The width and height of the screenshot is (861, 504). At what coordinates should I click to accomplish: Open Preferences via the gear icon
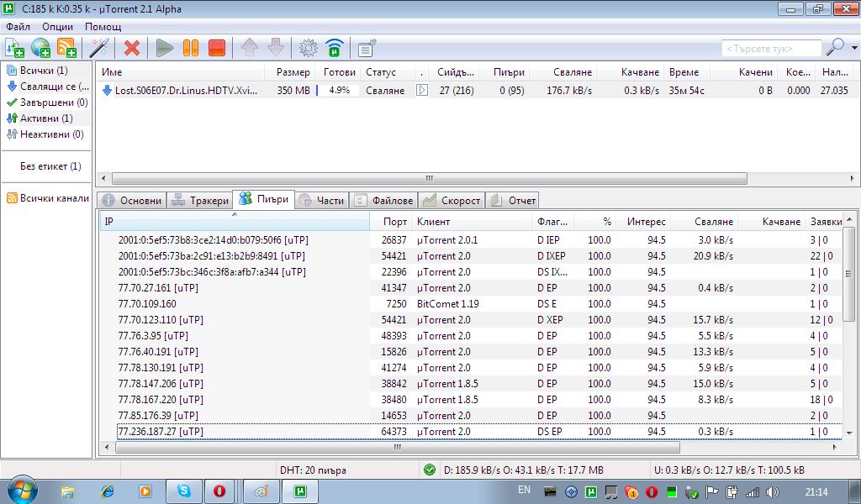pyautogui.click(x=309, y=48)
